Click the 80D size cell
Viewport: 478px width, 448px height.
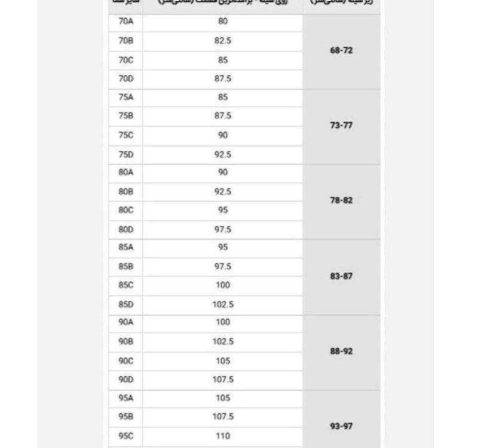pos(125,229)
